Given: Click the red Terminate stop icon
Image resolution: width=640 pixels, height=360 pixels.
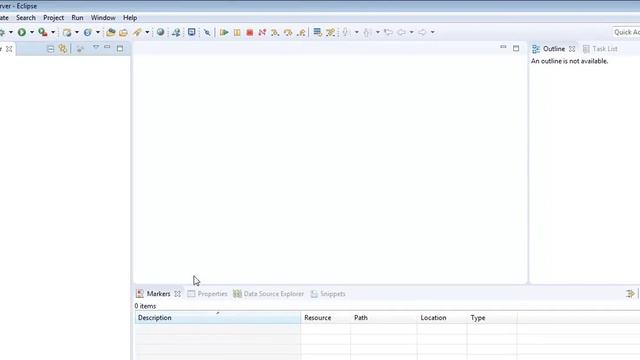Looking at the screenshot, I should (x=250, y=32).
